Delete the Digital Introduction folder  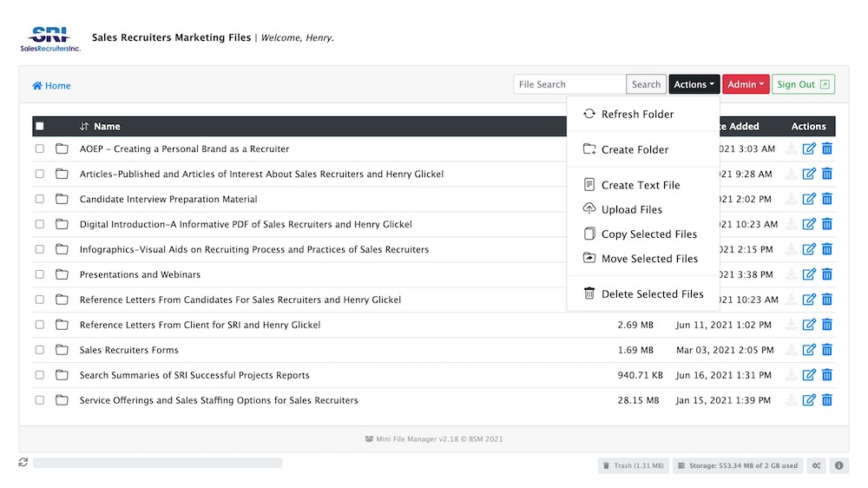coord(827,224)
